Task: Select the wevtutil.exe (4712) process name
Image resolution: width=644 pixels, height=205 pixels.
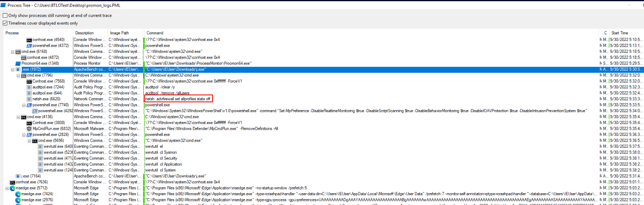Action: pos(58,158)
